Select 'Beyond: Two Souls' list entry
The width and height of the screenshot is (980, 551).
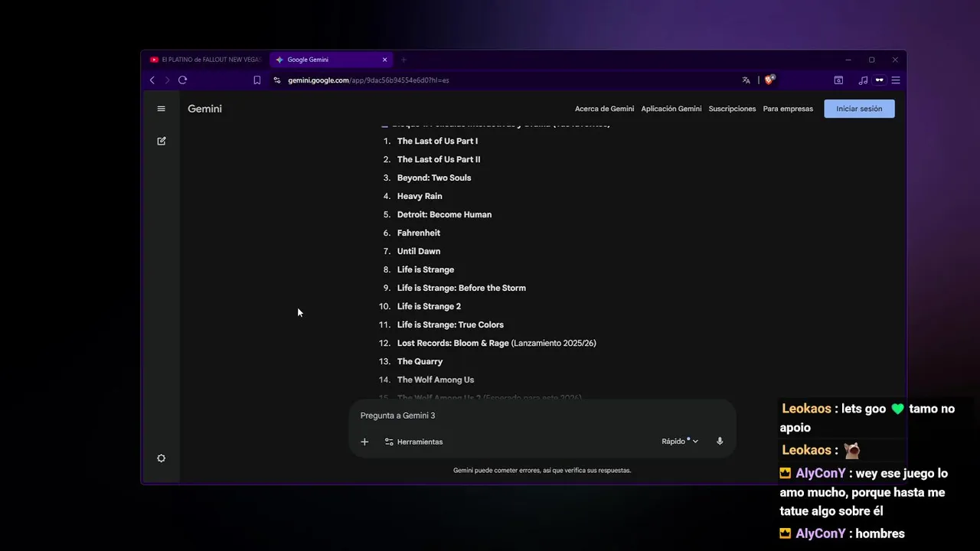click(x=434, y=178)
